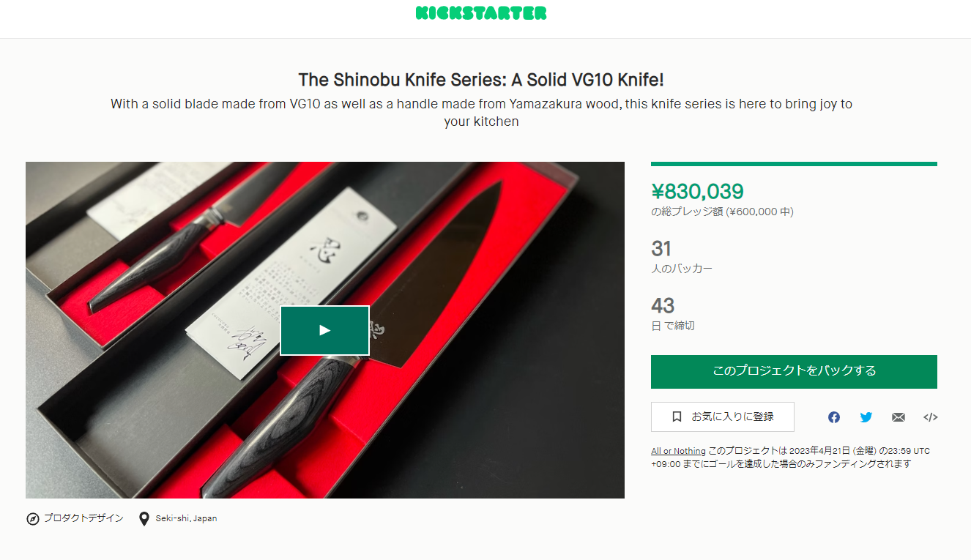This screenshot has width=971, height=560.
Task: Click the 43 days remaining figure
Action: [663, 305]
